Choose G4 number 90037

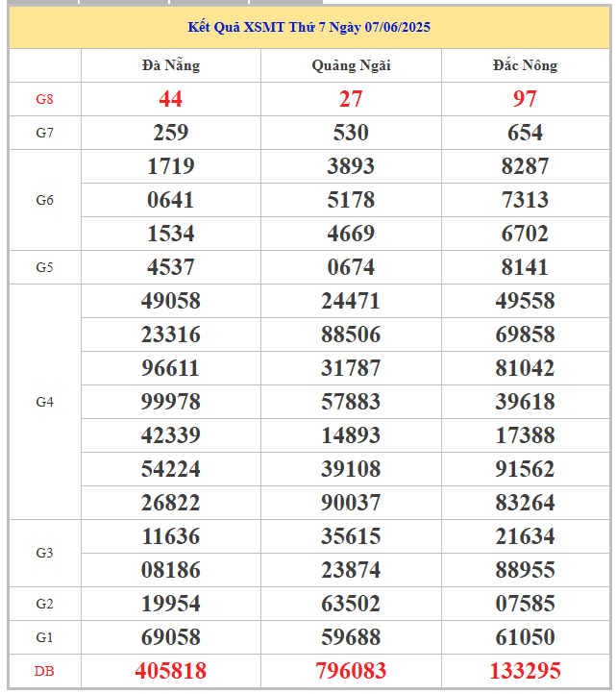[x=351, y=503]
